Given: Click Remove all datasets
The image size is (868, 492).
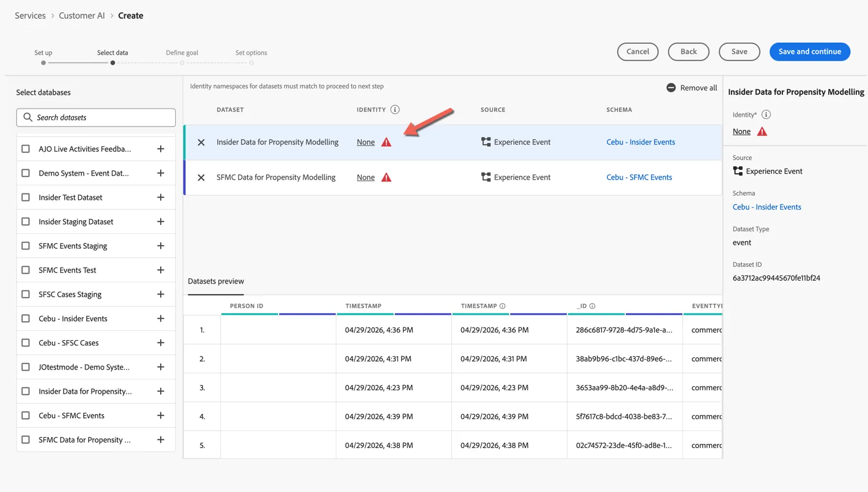Looking at the screenshot, I should coord(692,88).
